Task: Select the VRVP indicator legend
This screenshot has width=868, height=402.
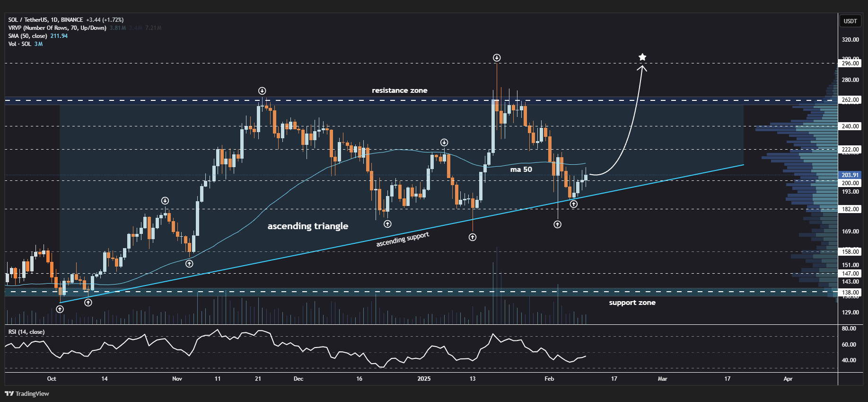Action: tap(57, 28)
